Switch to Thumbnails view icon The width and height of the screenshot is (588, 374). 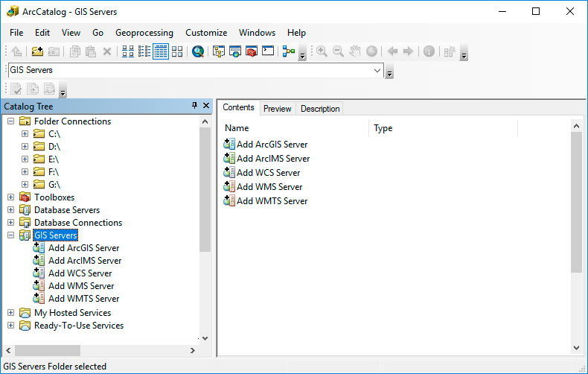coord(177,51)
